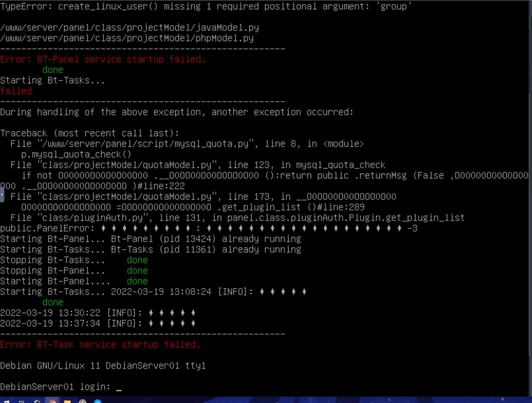Viewport: 532px width, 403px height.
Task: Click quotaModel.py line 173 traceback entry
Action: [x=203, y=197]
